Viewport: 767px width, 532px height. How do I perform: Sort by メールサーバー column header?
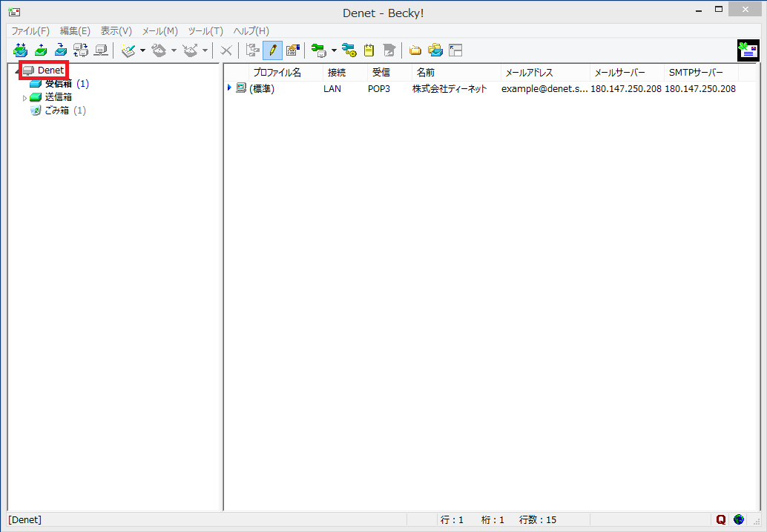tap(627, 73)
